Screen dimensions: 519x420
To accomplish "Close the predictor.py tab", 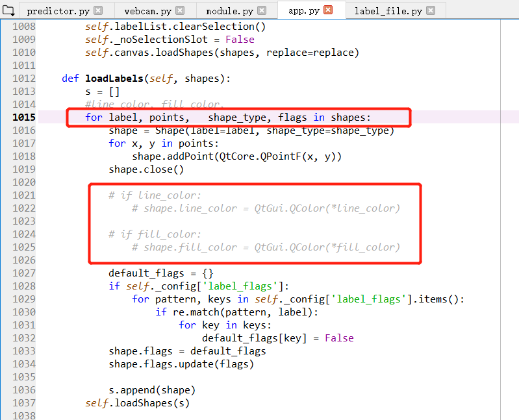I will tap(98, 10).
